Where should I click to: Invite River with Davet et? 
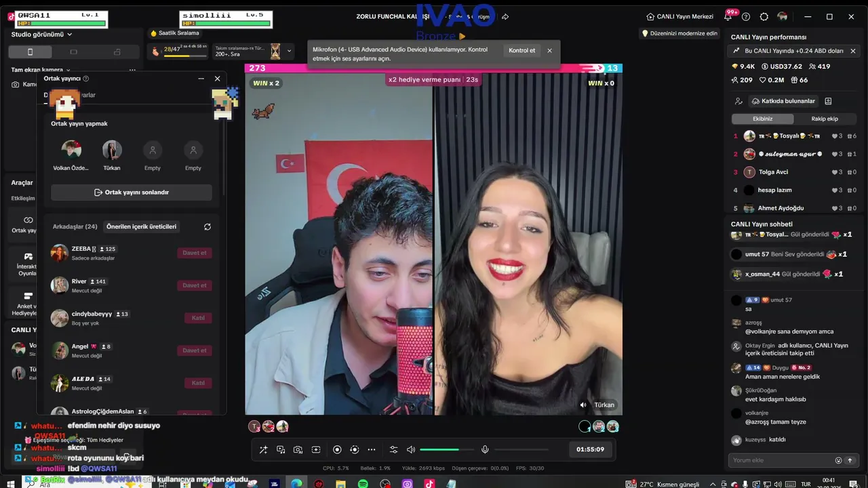(x=195, y=285)
